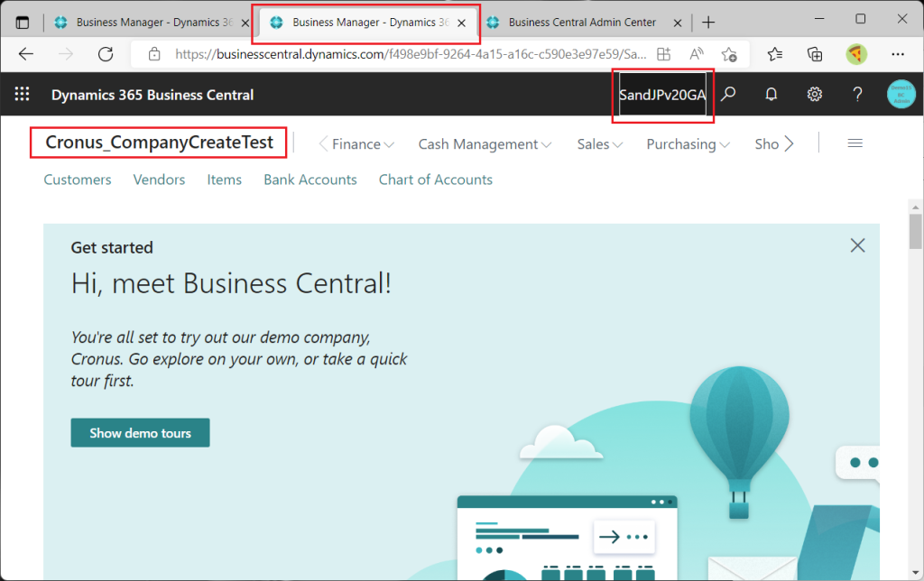Open the Vendors list

[x=159, y=180]
